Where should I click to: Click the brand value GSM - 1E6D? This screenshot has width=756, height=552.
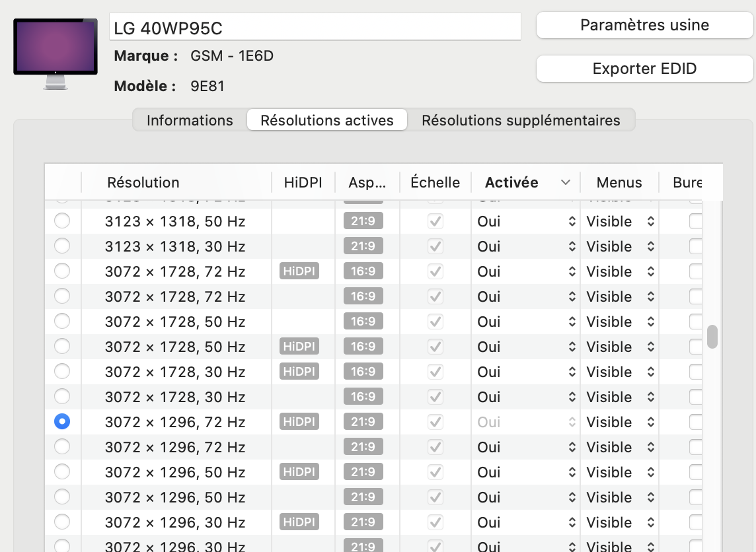point(232,56)
